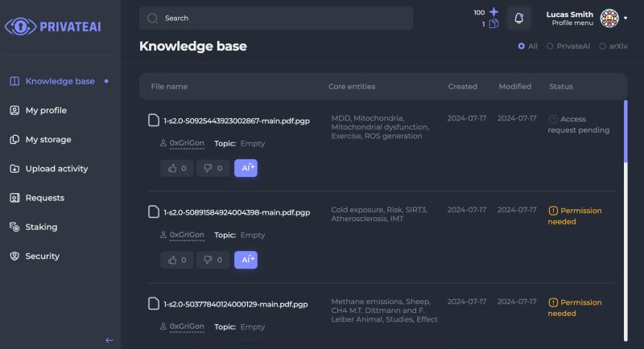644x349 pixels.
Task: Click the Modified column header
Action: click(x=514, y=87)
